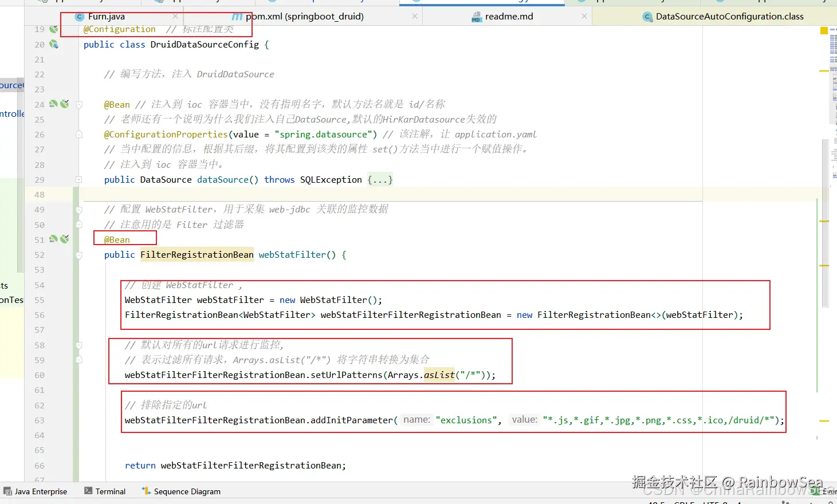Collapse the webStatFilter() method at line 52
The image size is (837, 504).
tap(79, 255)
